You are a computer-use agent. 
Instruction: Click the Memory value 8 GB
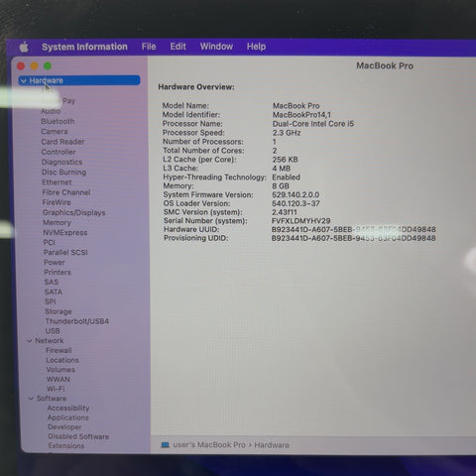(x=281, y=186)
